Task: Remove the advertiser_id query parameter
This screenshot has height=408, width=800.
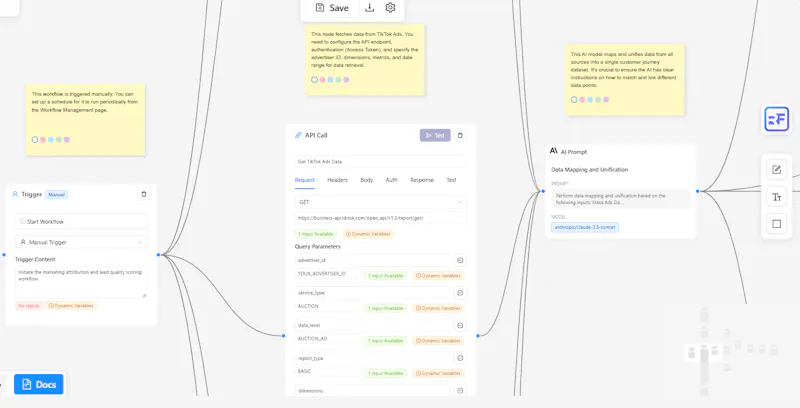Action: 460,261
